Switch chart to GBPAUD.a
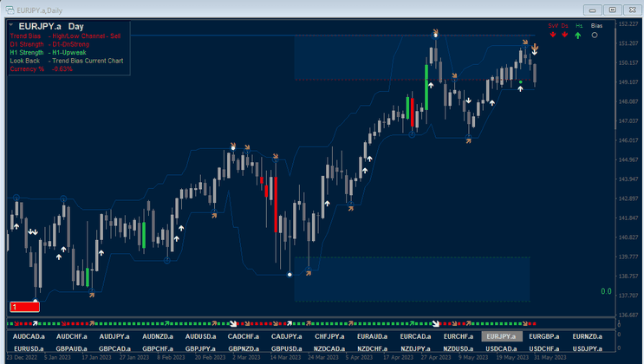 coord(71,348)
